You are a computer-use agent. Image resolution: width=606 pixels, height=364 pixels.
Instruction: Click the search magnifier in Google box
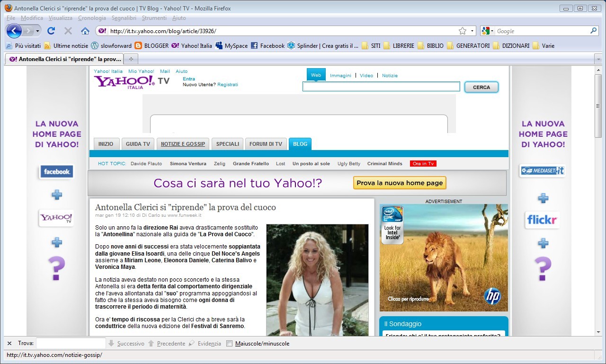594,31
